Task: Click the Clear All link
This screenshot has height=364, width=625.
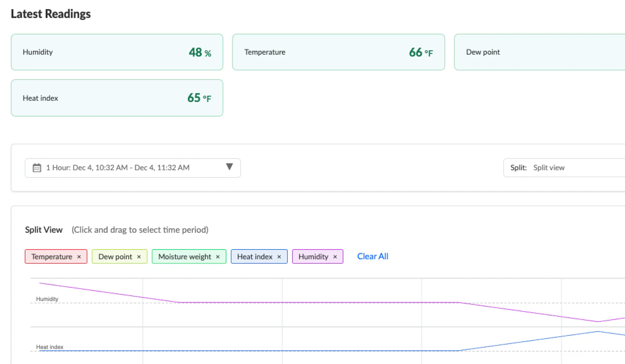Action: coord(372,256)
